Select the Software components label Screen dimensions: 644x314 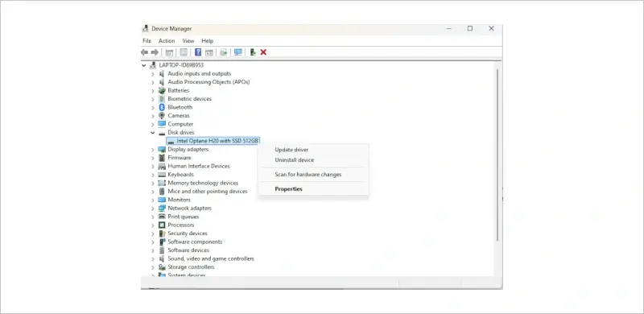pos(195,242)
